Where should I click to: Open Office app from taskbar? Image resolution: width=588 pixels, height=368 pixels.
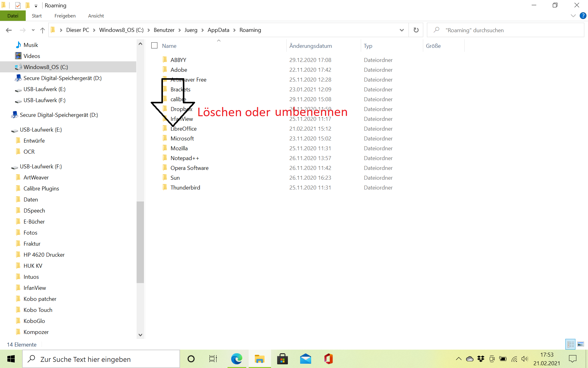(328, 359)
